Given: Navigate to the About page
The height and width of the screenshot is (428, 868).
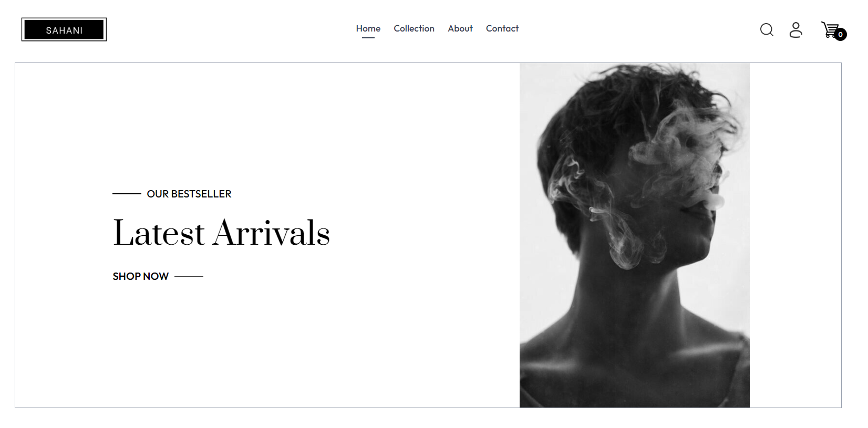Looking at the screenshot, I should click(460, 28).
